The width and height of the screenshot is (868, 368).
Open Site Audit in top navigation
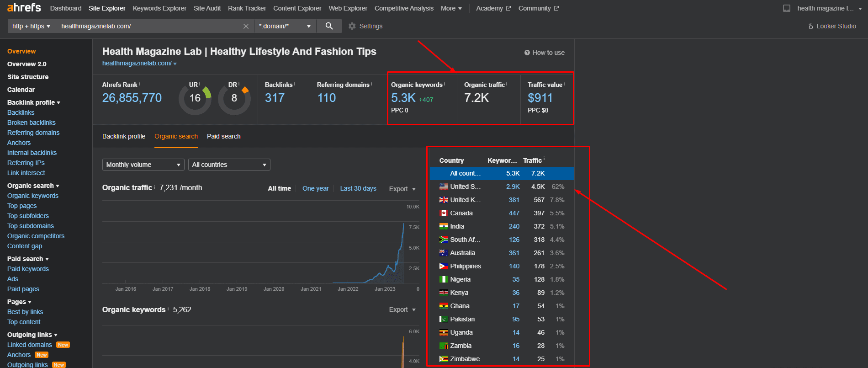coord(207,8)
